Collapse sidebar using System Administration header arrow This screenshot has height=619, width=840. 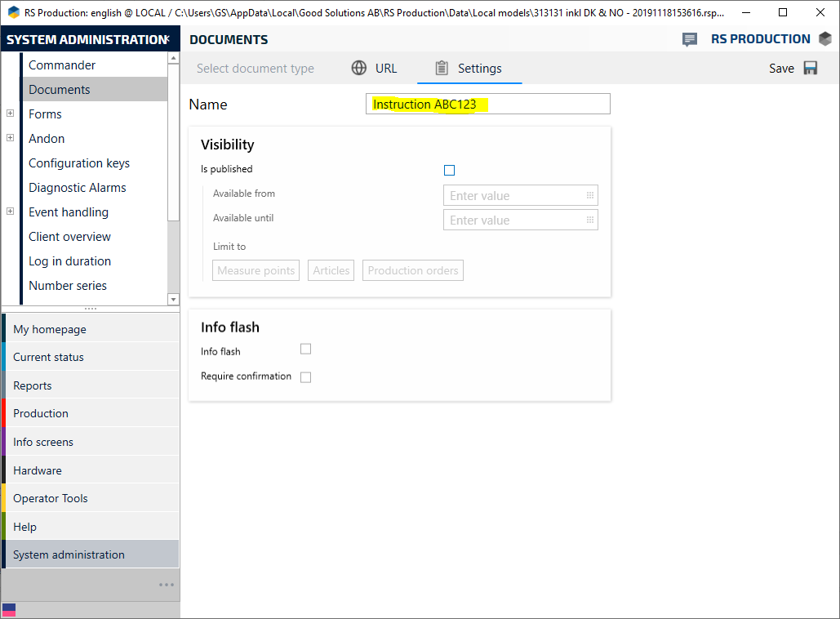[x=167, y=39]
